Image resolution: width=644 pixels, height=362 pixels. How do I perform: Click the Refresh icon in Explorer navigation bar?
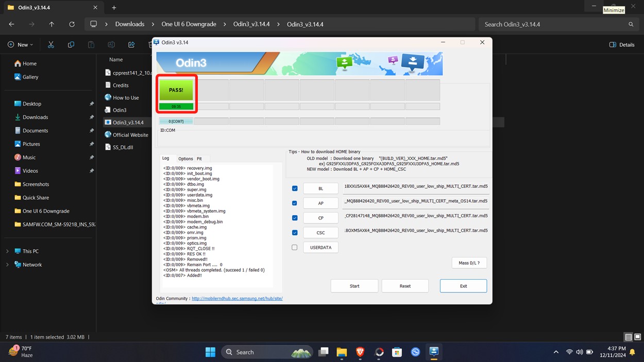[x=72, y=24]
